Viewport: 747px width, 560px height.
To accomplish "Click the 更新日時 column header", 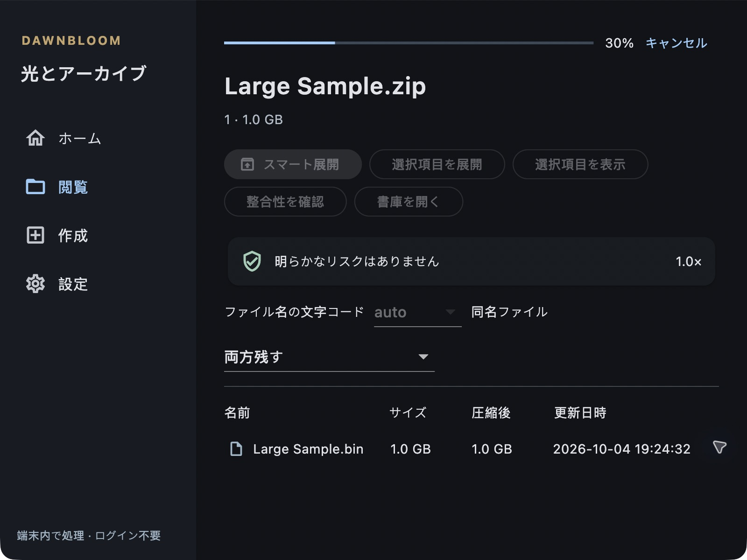I will click(580, 413).
